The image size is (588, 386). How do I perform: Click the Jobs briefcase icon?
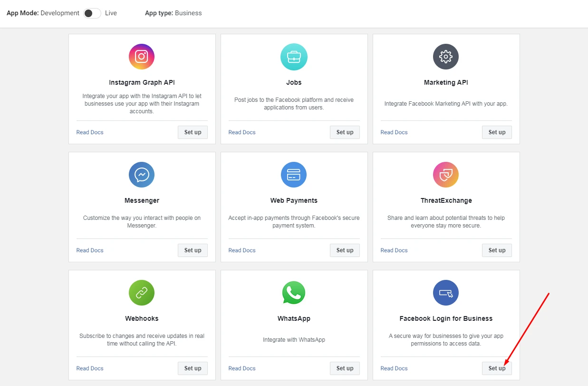pos(294,57)
